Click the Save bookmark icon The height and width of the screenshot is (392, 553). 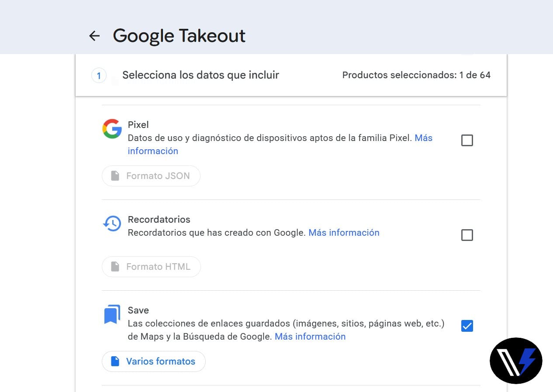pyautogui.click(x=112, y=314)
